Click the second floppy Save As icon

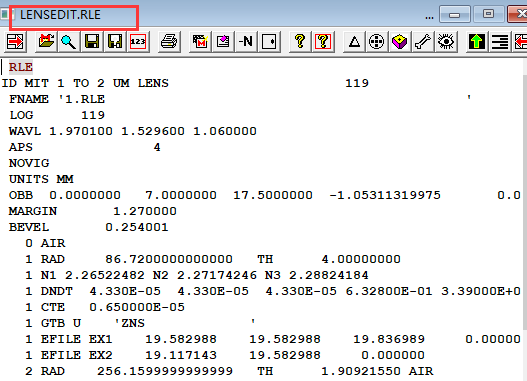click(x=115, y=42)
